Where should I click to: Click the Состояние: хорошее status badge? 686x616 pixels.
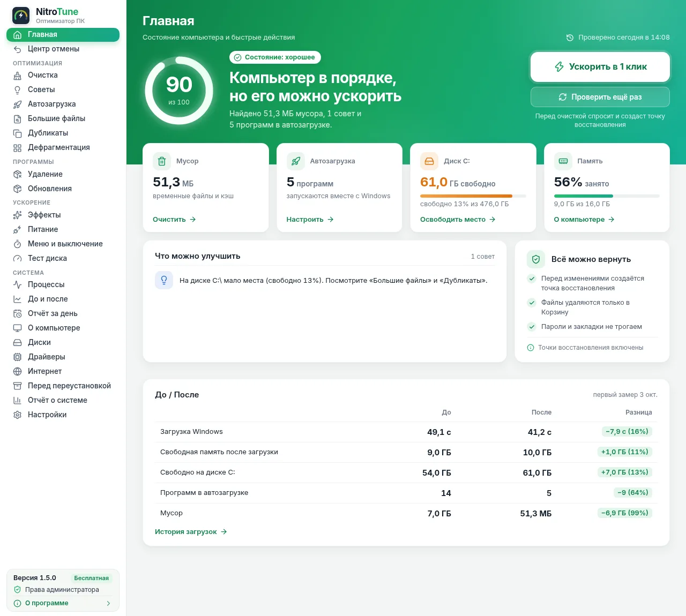click(275, 57)
